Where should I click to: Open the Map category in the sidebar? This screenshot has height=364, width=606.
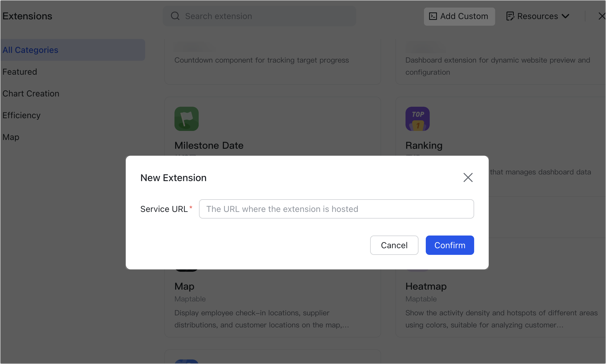[x=11, y=137]
